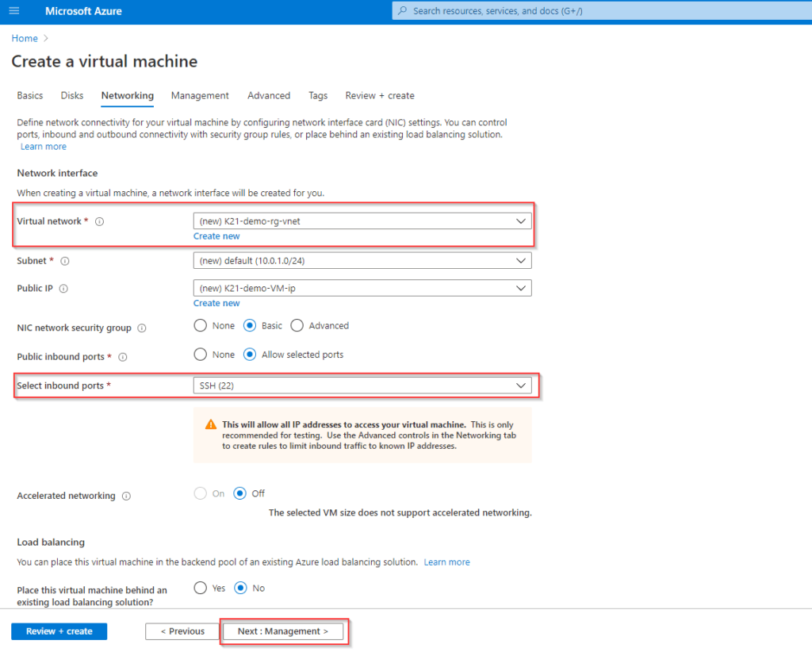Screen dimensions: 812x652
Task: Open the Azure portal hamburger menu
Action: [13, 10]
